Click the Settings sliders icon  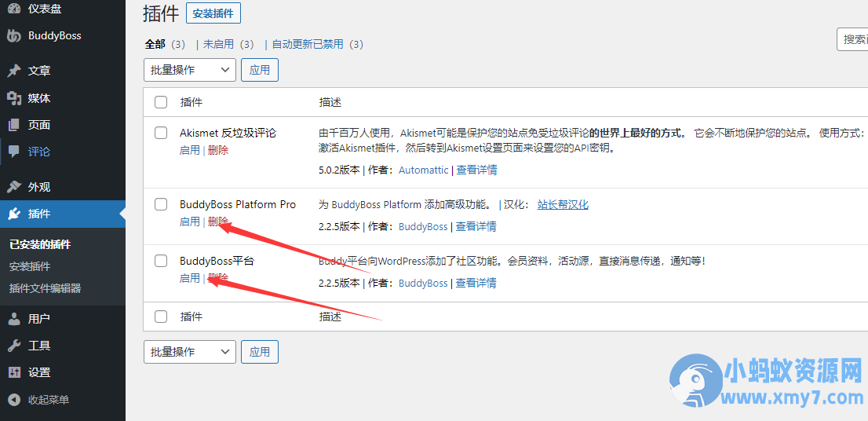point(14,372)
